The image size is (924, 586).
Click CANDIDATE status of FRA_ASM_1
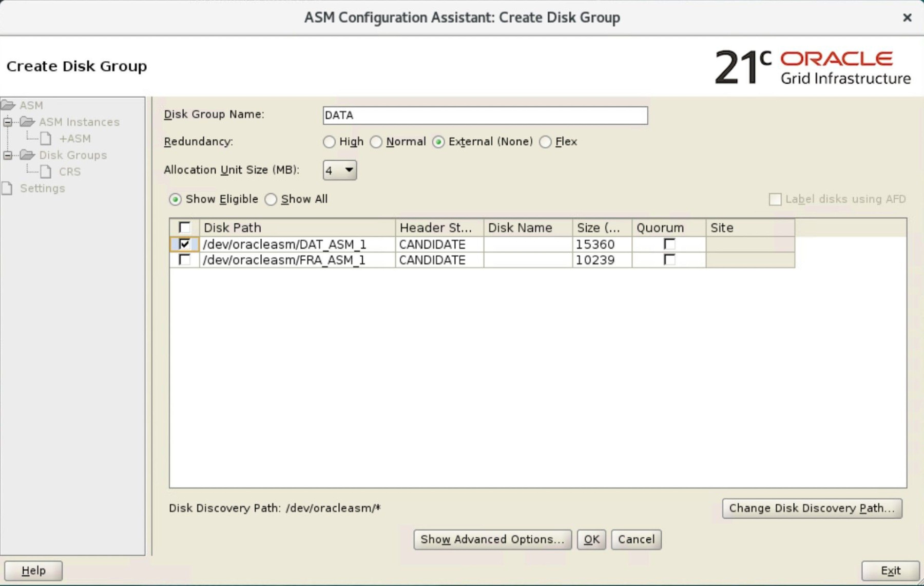(439, 260)
